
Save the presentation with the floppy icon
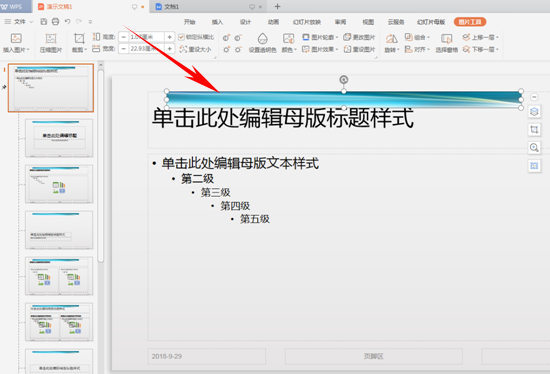tap(44, 22)
